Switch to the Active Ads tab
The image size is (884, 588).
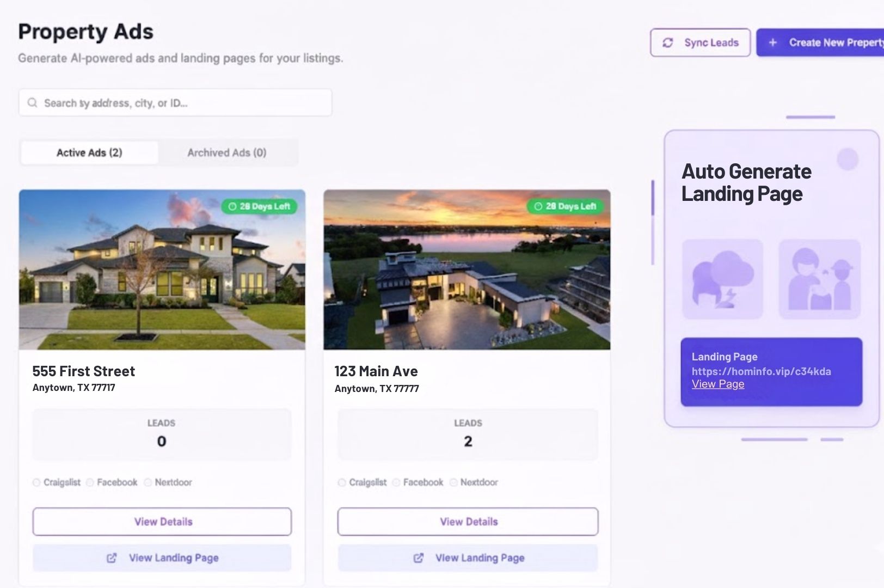click(x=89, y=152)
